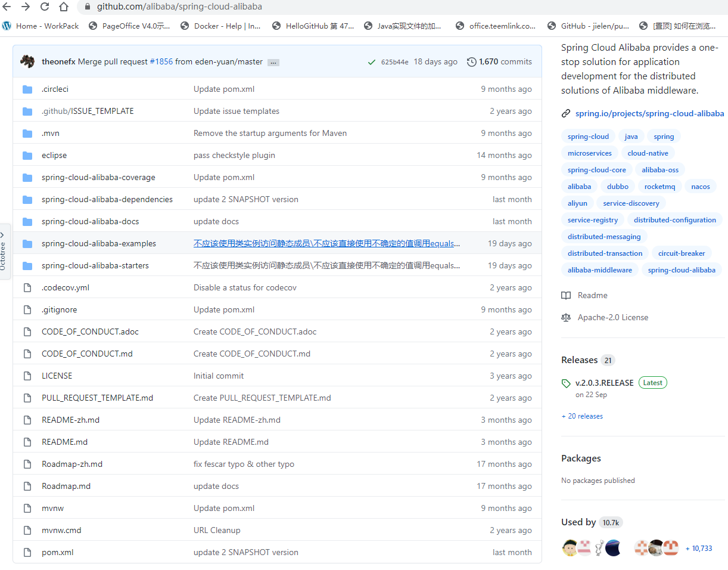Select the rocketmq topic tag
Viewport: 728px width, 570px height.
pos(659,187)
